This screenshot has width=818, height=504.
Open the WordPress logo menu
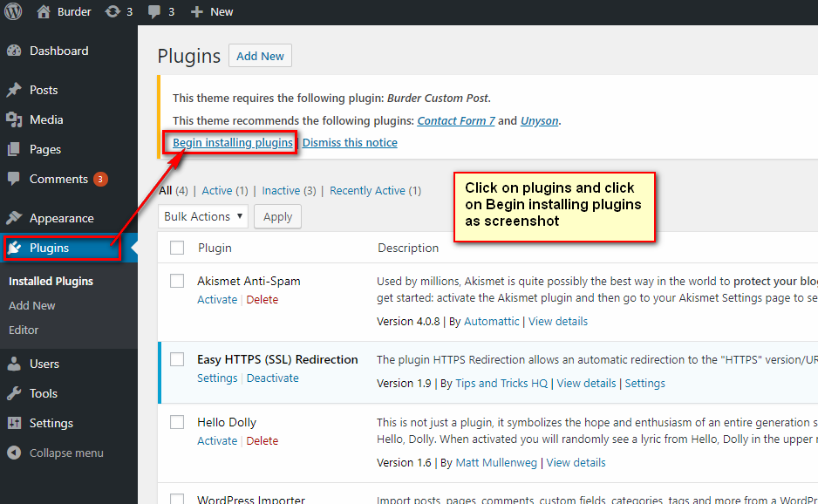pos(13,11)
